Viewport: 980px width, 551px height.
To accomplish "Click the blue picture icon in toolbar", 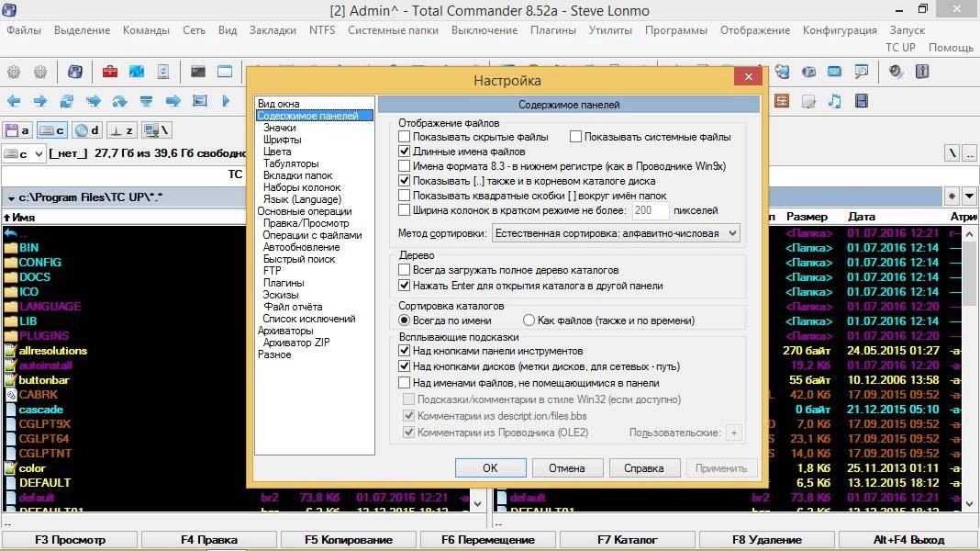I will pos(136,72).
